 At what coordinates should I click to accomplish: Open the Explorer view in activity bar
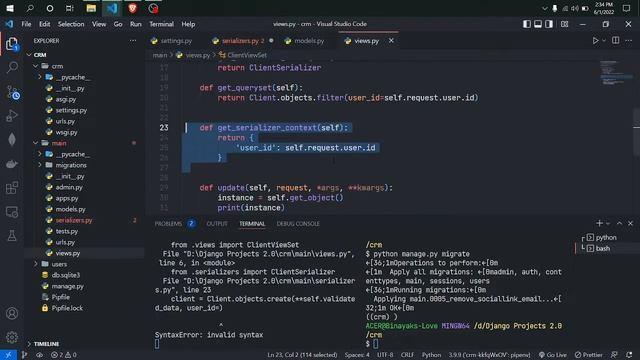click(12, 44)
